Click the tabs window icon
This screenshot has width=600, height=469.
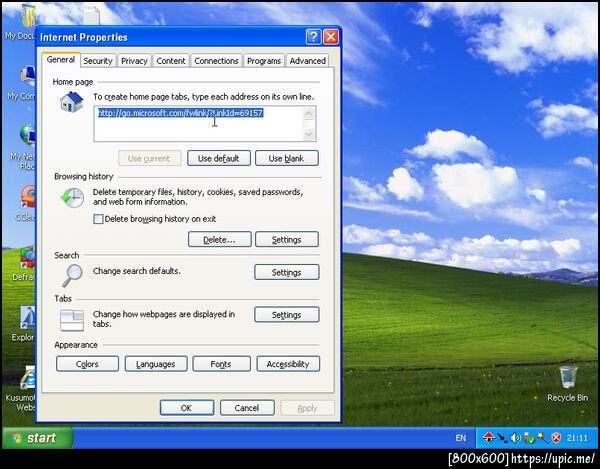click(x=72, y=320)
